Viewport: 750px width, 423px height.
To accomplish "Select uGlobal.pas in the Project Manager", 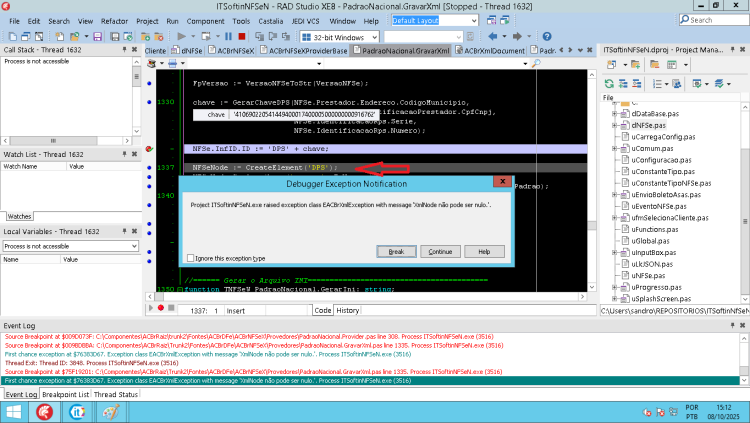I will tap(650, 241).
